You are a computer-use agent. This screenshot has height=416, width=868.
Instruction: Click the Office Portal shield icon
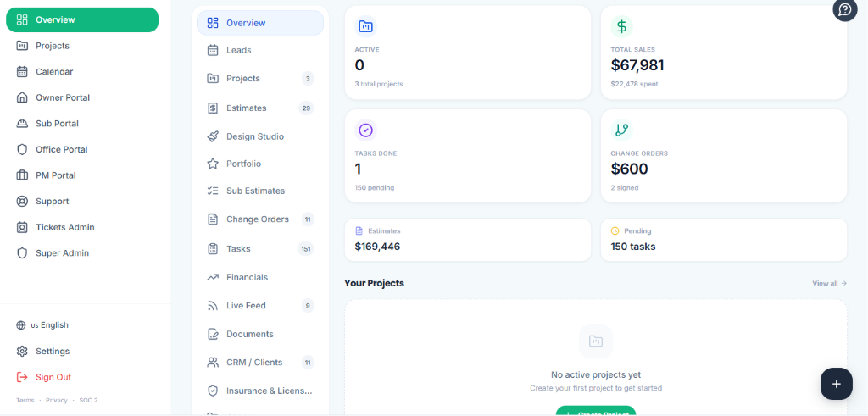click(x=22, y=149)
